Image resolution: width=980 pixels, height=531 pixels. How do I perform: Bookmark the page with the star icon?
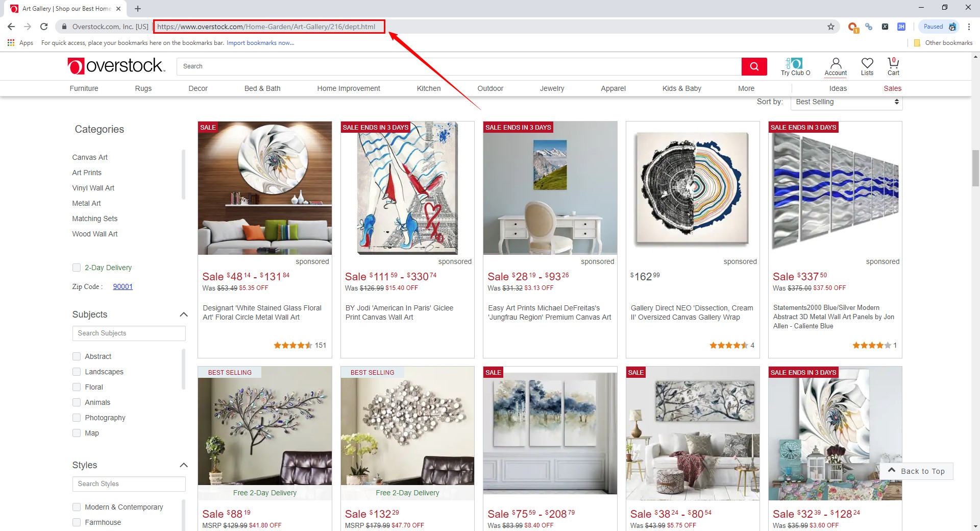coord(831,27)
